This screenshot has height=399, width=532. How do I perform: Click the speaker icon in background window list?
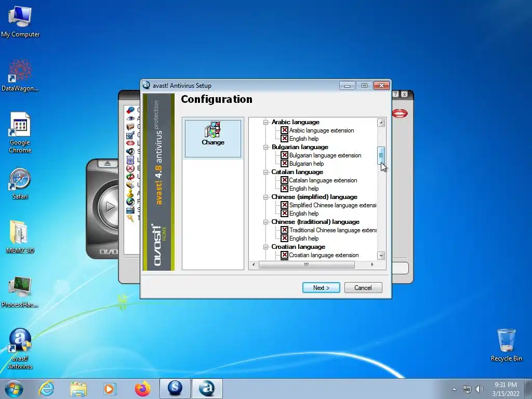click(130, 152)
